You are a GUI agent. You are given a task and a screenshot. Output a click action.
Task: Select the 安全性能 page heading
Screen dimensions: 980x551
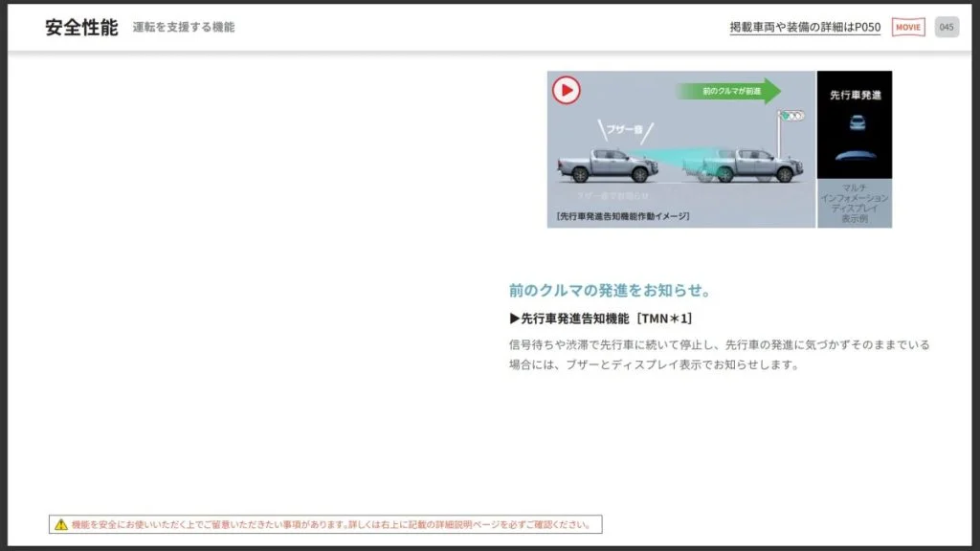(81, 28)
